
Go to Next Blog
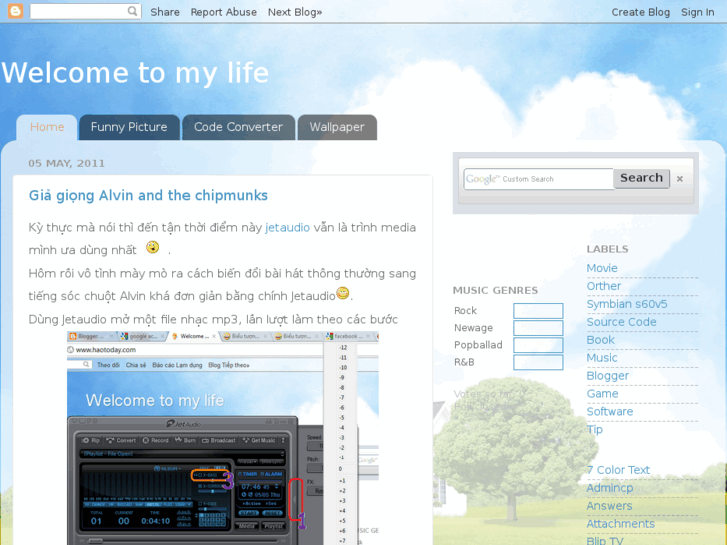coord(295,12)
